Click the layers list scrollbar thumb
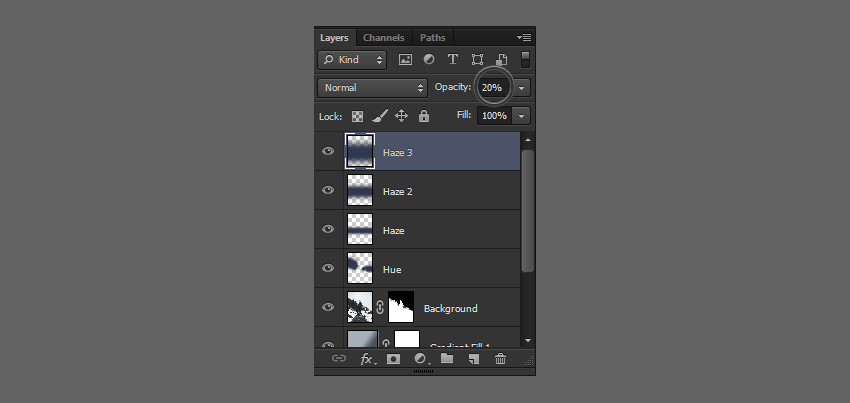Viewport: 850px width, 403px height. tap(528, 210)
